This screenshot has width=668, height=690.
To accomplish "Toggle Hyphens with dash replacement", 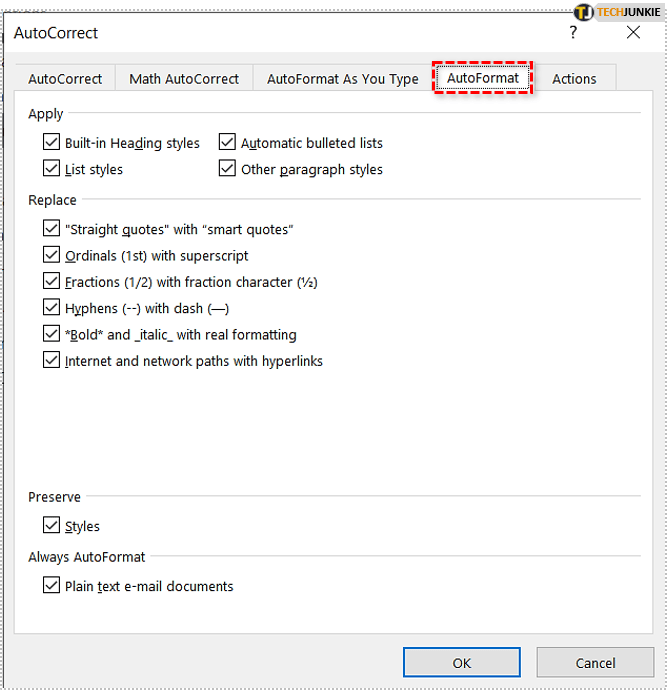I will [52, 308].
